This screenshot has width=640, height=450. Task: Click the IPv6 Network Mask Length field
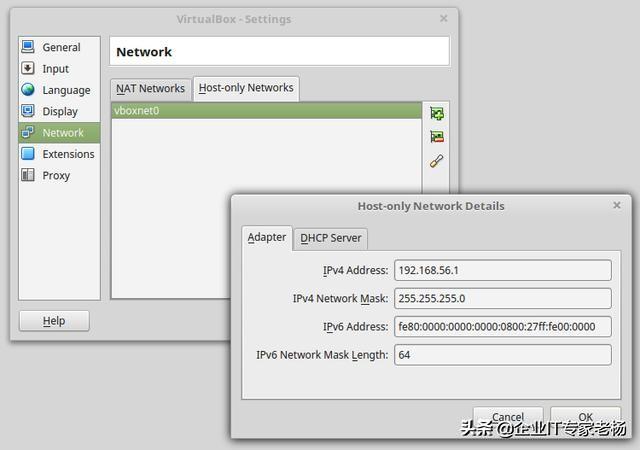(x=502, y=355)
